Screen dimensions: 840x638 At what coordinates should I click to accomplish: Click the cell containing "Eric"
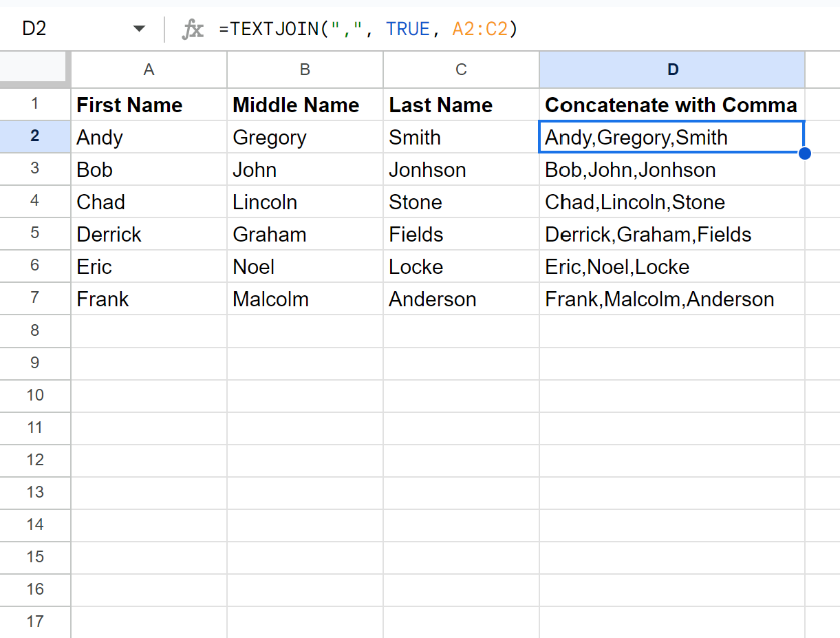coord(149,266)
